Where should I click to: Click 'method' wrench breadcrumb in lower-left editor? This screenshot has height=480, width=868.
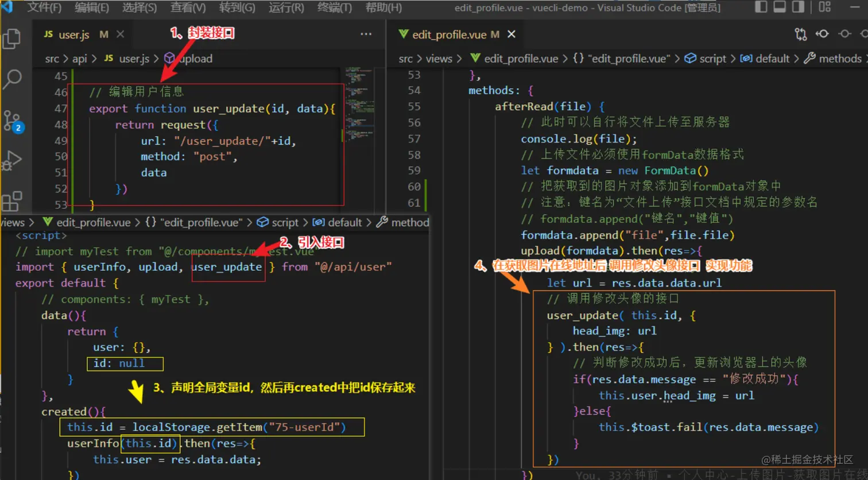pyautogui.click(x=402, y=222)
